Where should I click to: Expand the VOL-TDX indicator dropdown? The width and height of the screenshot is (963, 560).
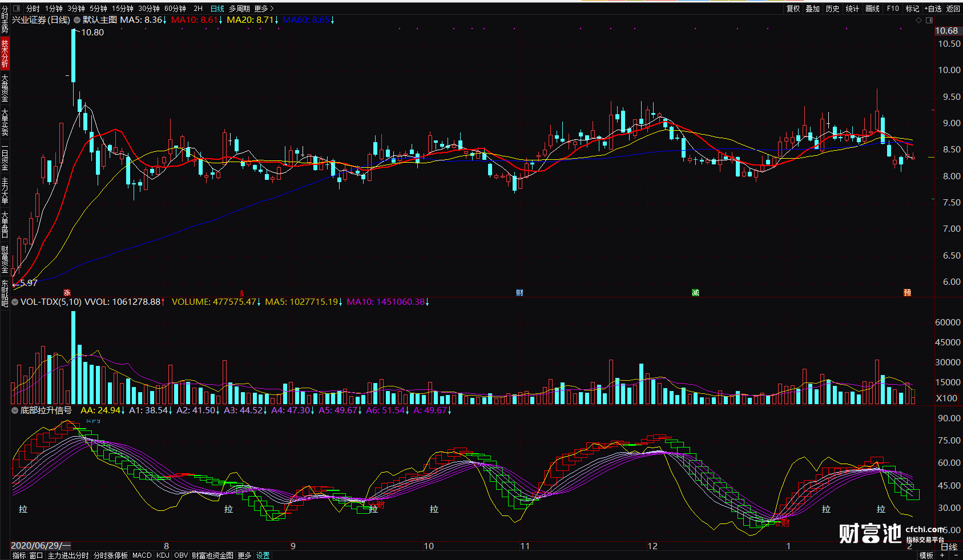[15, 302]
